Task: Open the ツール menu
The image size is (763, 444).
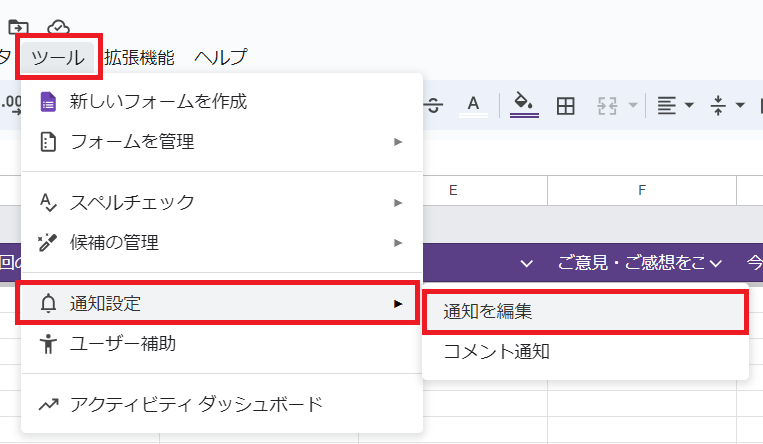Action: (x=58, y=57)
